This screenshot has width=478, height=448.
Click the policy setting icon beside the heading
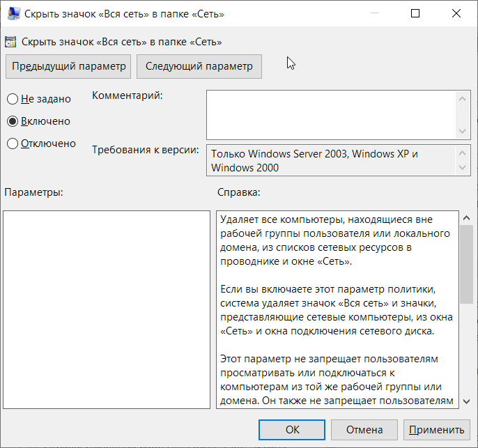click(x=10, y=42)
